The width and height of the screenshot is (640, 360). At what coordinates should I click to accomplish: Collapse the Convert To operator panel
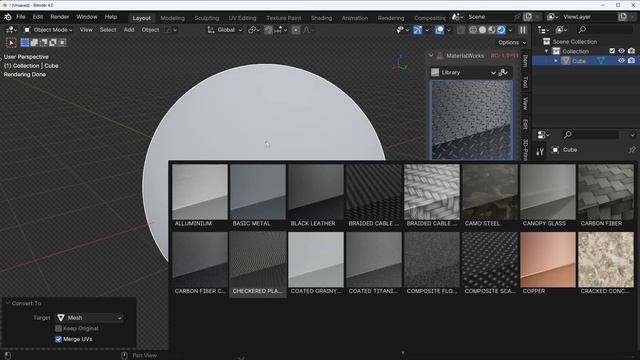point(7,303)
